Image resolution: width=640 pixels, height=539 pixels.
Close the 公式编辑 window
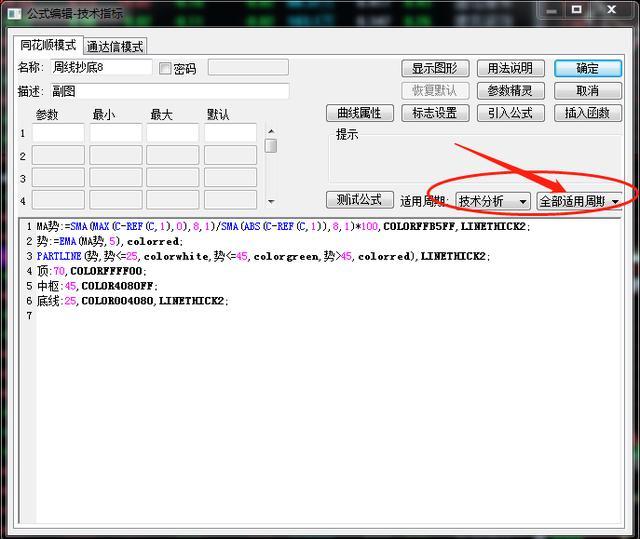(x=611, y=10)
